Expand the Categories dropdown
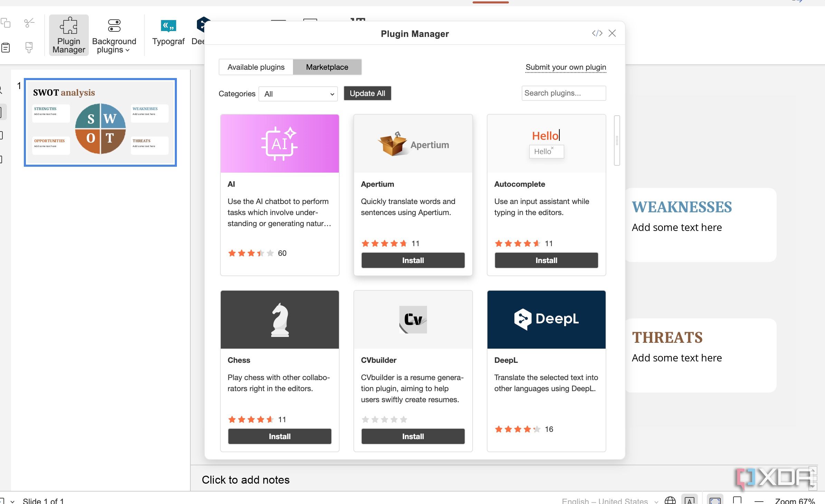Viewport: 825px width, 504px height. (298, 94)
